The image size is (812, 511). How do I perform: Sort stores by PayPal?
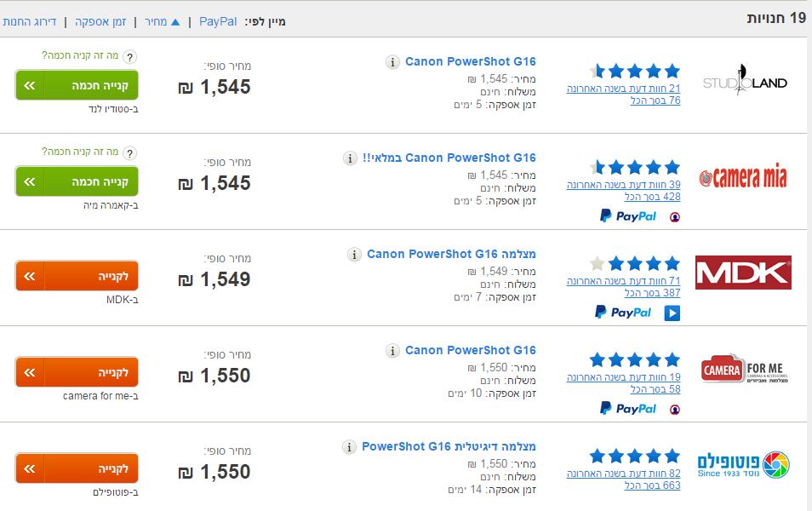pyautogui.click(x=218, y=21)
